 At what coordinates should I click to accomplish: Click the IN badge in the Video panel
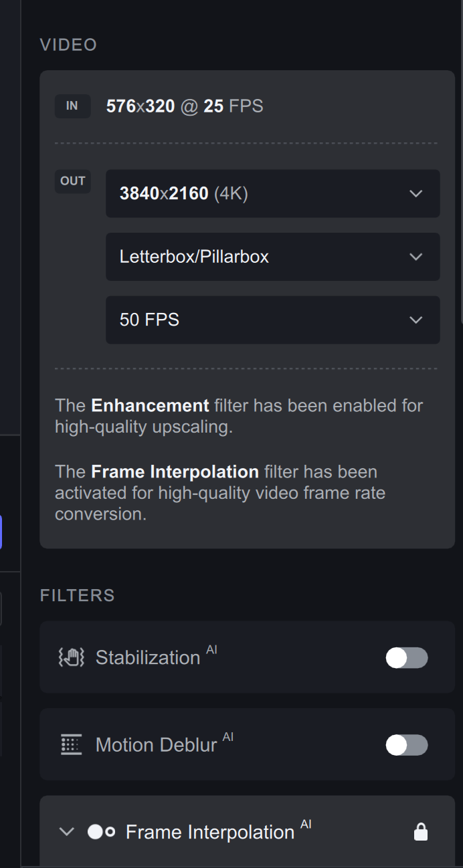tap(72, 106)
